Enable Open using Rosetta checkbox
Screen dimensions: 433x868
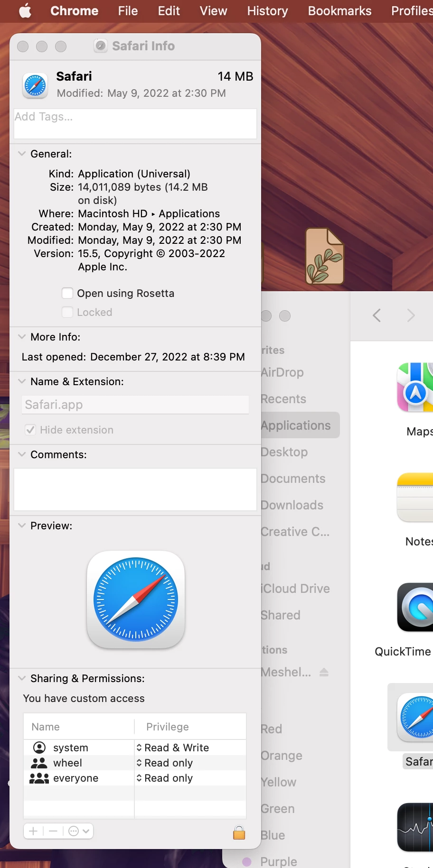click(67, 293)
